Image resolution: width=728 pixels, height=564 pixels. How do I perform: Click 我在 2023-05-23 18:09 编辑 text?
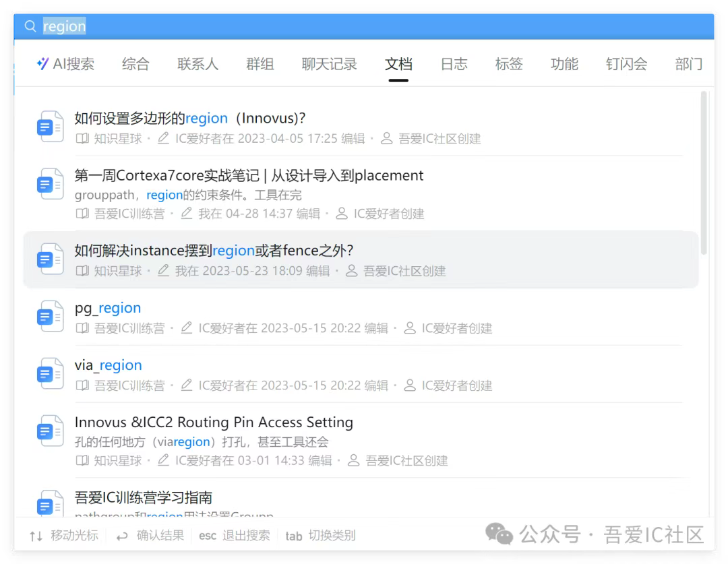pyautogui.click(x=253, y=271)
